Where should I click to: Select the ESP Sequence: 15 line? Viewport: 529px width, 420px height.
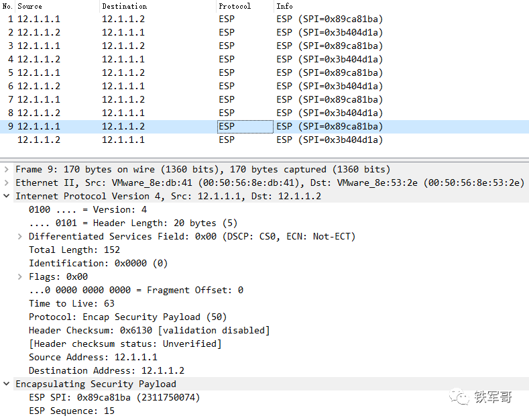point(72,411)
